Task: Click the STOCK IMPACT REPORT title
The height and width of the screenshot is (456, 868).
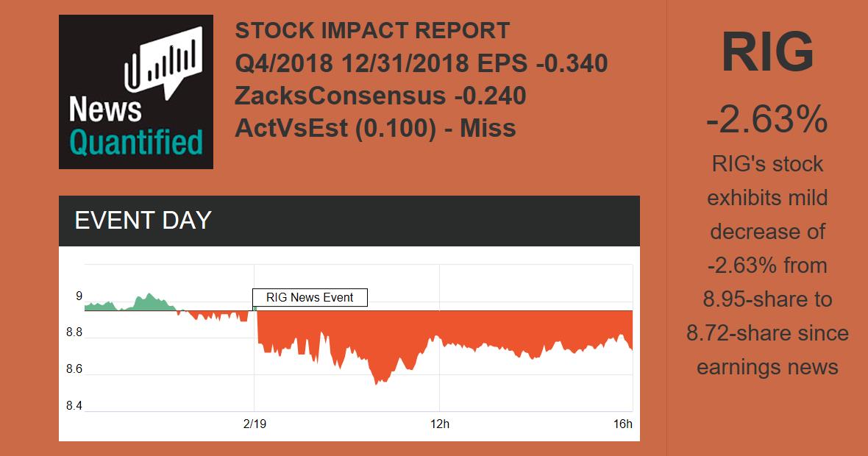Action: [x=372, y=31]
